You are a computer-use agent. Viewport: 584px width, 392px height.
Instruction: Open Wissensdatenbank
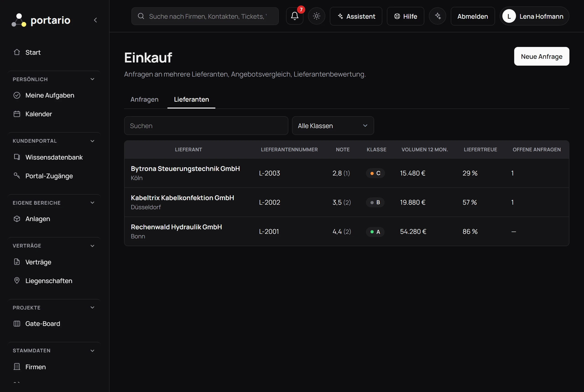click(x=55, y=157)
